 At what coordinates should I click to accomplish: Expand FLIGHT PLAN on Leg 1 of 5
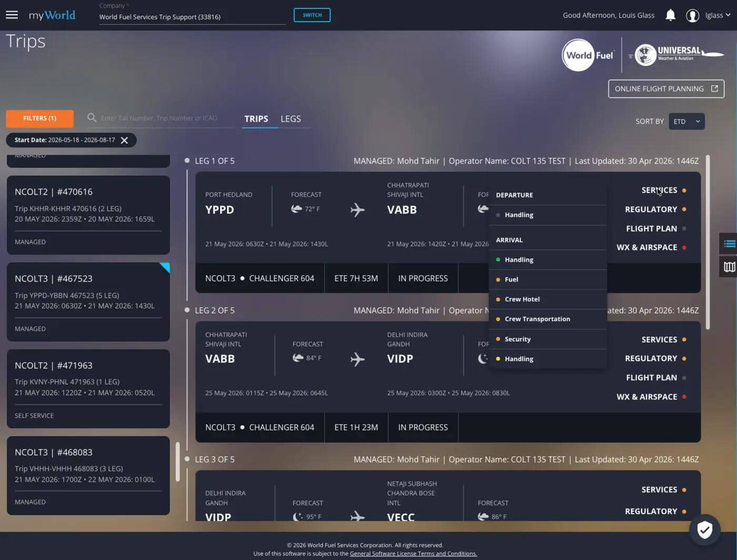656,228
